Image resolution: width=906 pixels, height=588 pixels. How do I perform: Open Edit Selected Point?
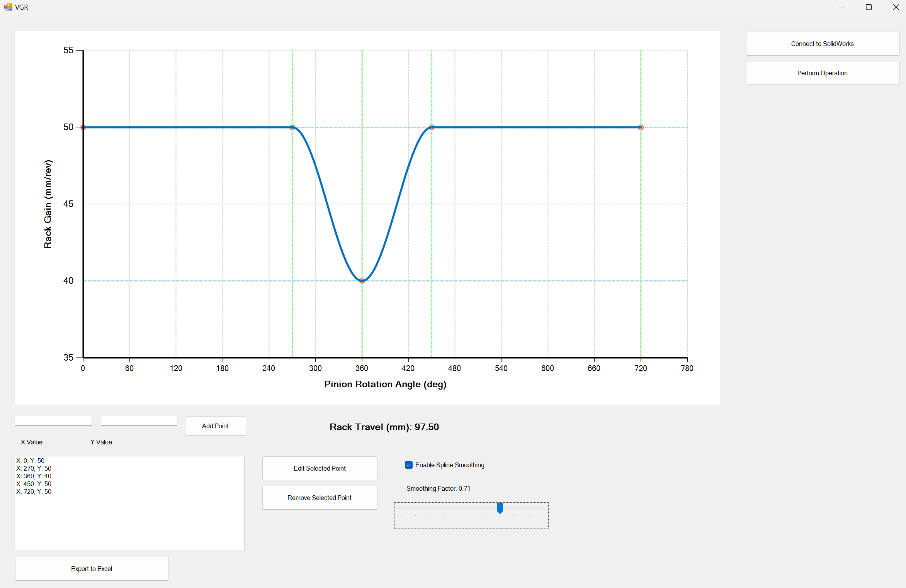click(x=320, y=468)
